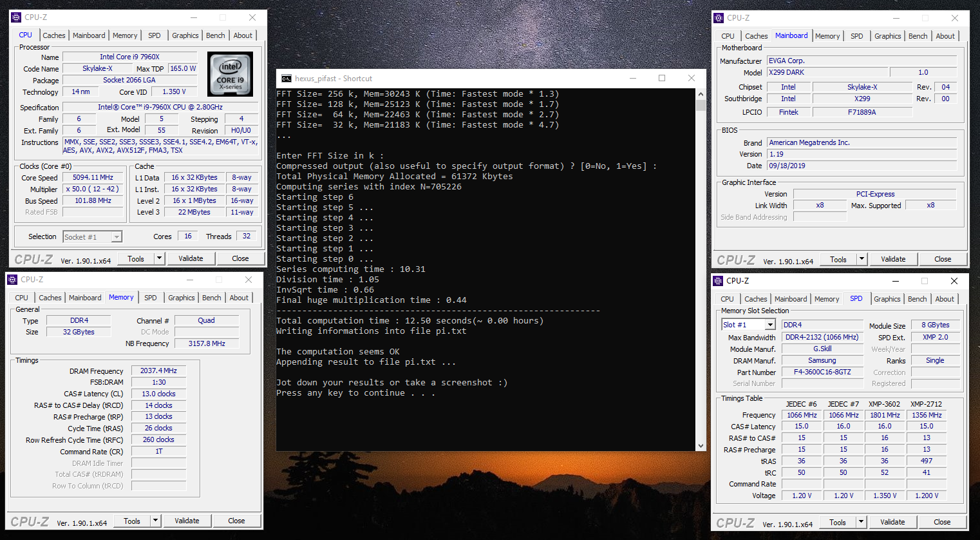This screenshot has width=980, height=540.
Task: Click the CPU-Z app icon in SPD window title
Action: [718, 281]
